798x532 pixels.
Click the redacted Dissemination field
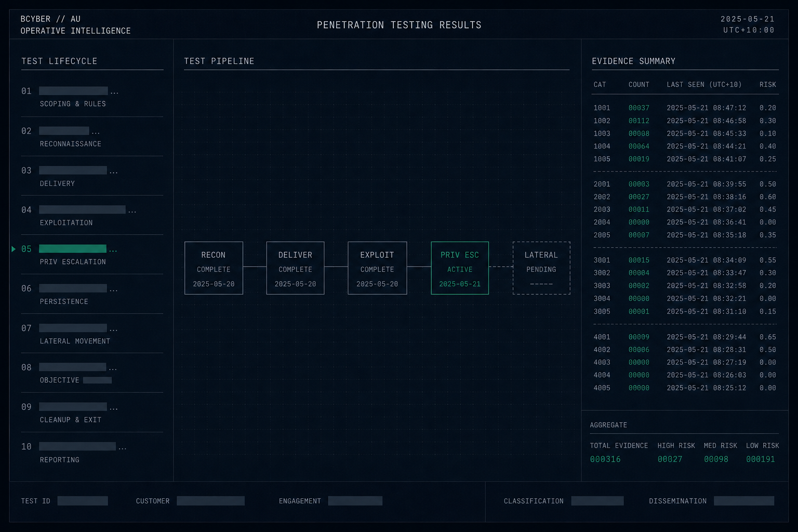744,501
